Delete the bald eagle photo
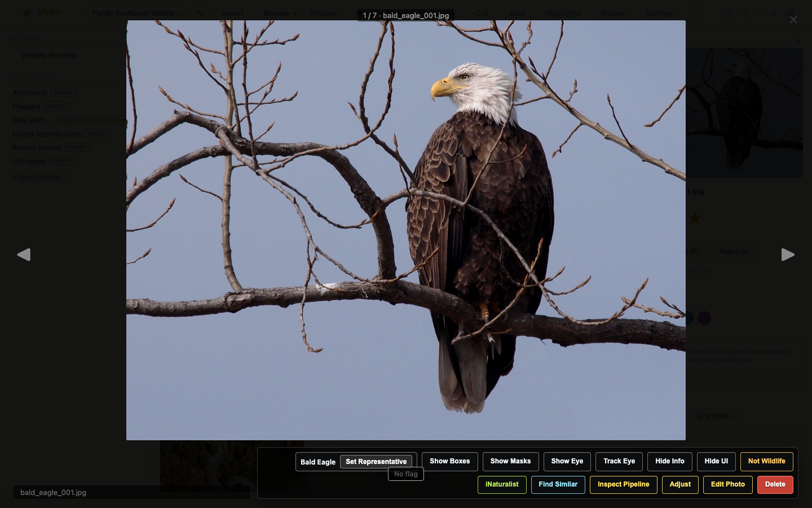This screenshot has width=812, height=508. pyautogui.click(x=775, y=484)
